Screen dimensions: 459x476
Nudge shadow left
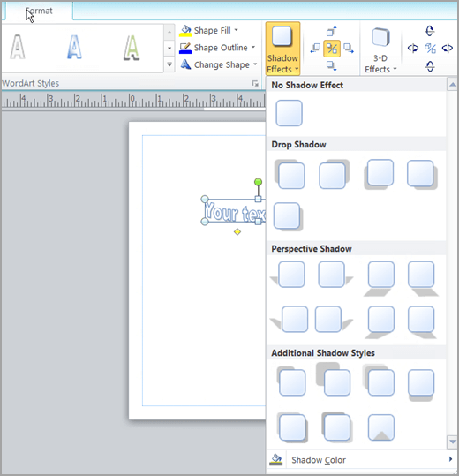tap(315, 49)
